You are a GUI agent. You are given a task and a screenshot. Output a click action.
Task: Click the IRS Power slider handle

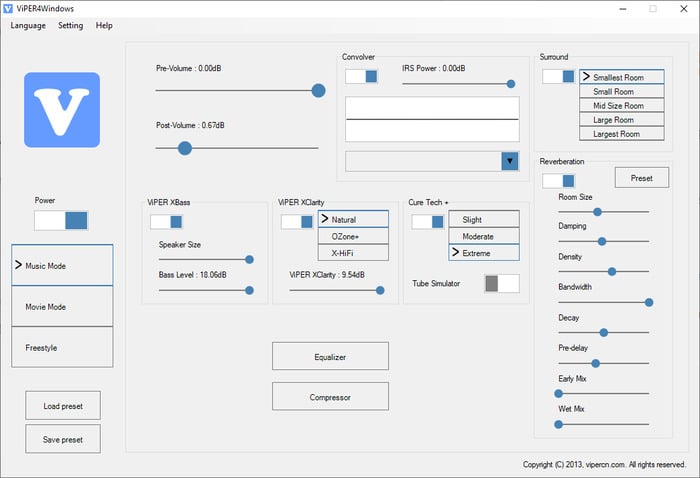tap(511, 84)
